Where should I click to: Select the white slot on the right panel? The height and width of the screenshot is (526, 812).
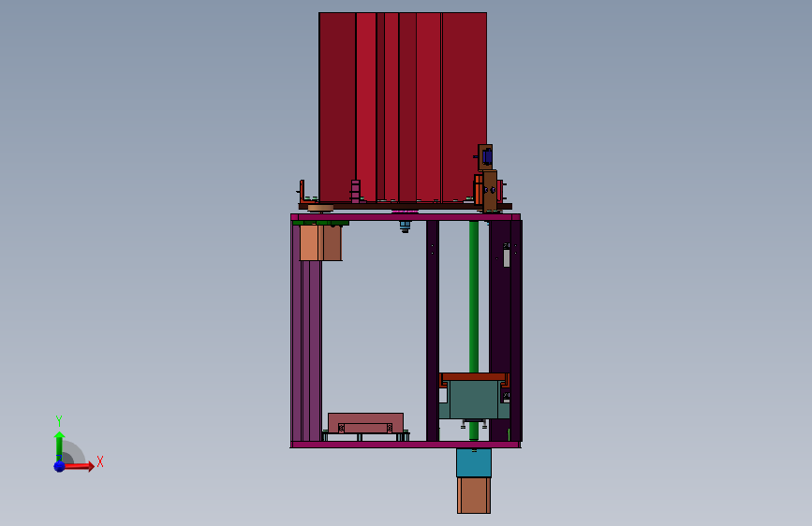tap(507, 257)
